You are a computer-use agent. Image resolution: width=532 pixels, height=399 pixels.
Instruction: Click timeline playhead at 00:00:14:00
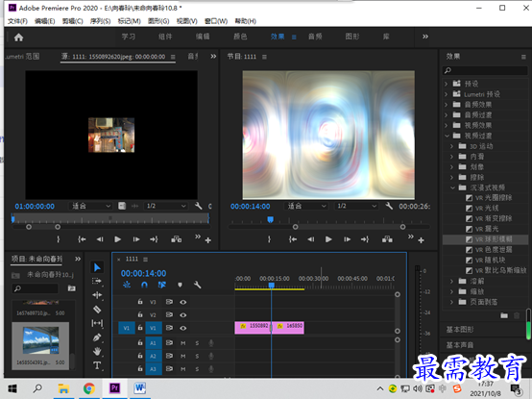272,286
